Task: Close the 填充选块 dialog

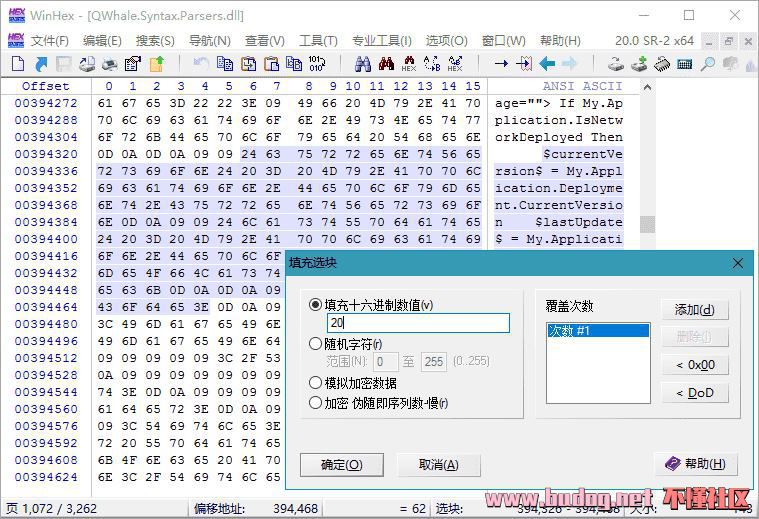Action: click(x=738, y=263)
